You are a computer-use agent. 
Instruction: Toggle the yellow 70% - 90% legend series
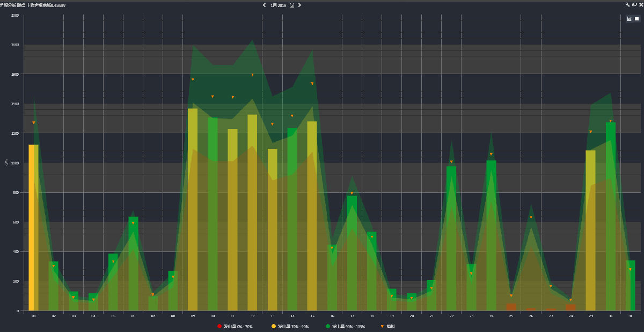click(x=290, y=326)
